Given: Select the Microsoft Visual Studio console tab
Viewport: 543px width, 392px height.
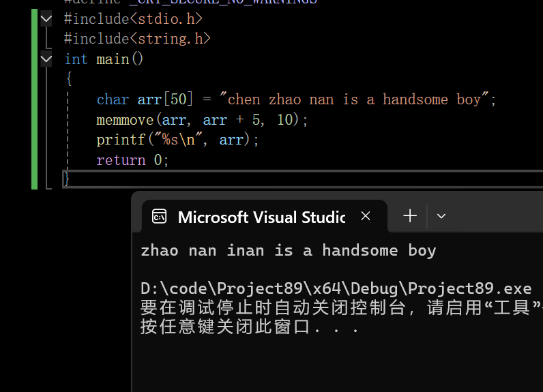Looking at the screenshot, I should [265, 217].
